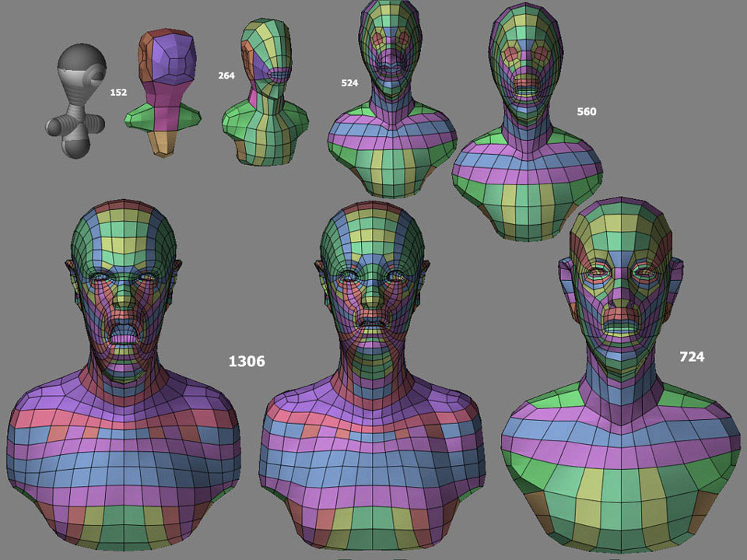Select the large bust between 1306 and 724
Image resolution: width=747 pixels, height=560 pixels.
point(373,376)
